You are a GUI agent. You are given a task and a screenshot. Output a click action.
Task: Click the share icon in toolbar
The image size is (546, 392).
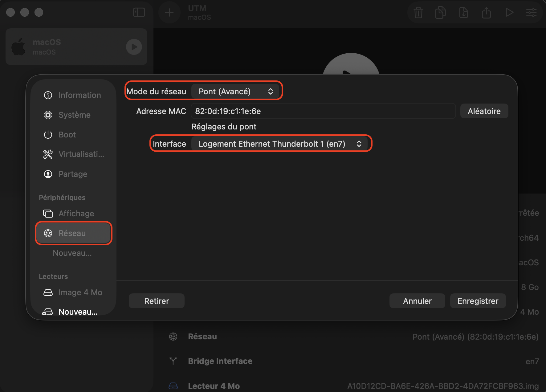pyautogui.click(x=486, y=13)
